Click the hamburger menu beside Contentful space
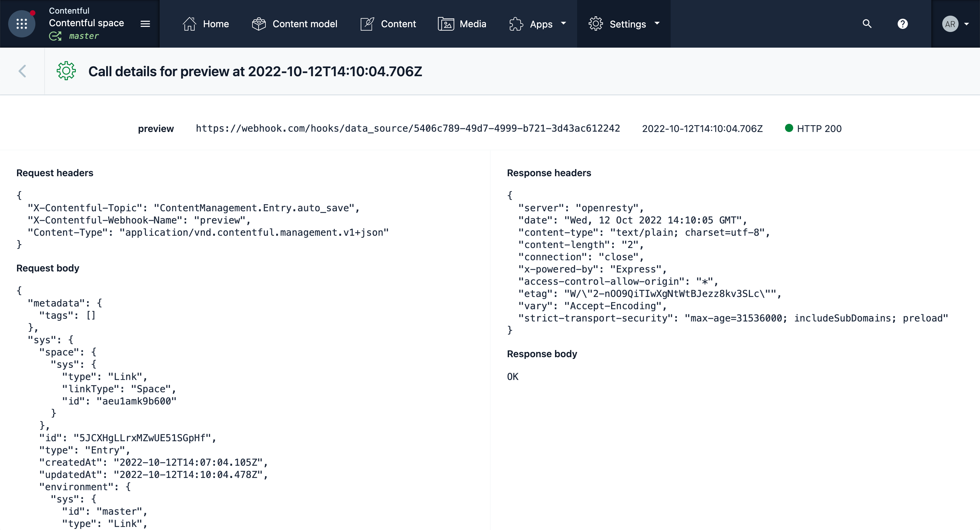This screenshot has height=530, width=980. (x=145, y=23)
